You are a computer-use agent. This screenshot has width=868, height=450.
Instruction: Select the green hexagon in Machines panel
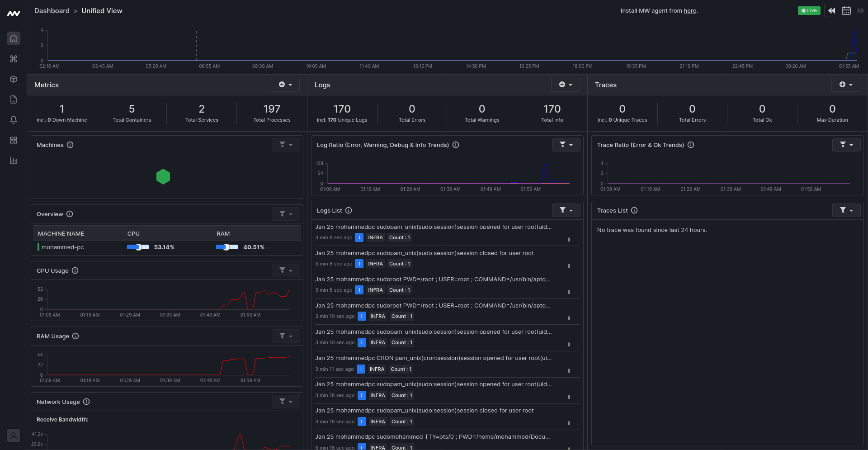pos(163,176)
